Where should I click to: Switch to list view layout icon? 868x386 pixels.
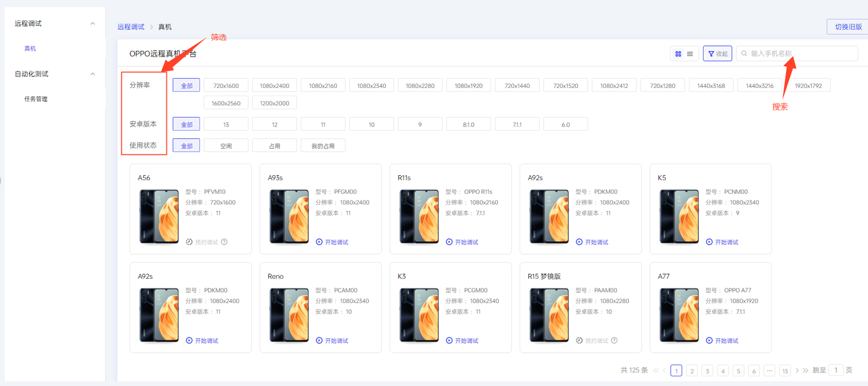[690, 54]
